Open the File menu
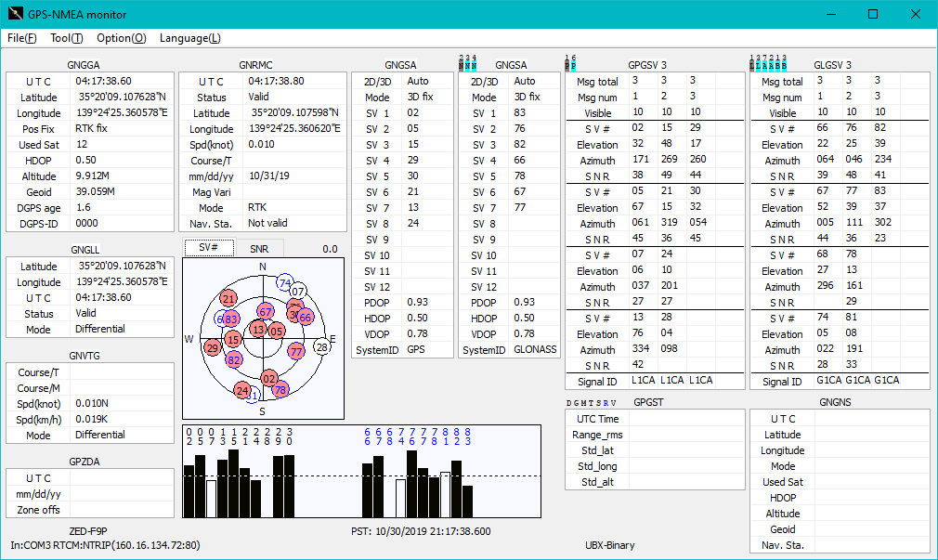Viewport: 938px width, 560px height. 21,38
